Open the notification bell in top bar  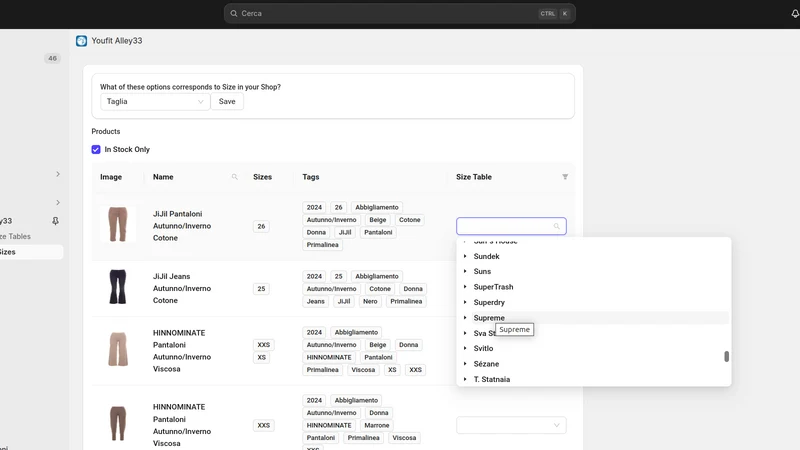point(795,14)
